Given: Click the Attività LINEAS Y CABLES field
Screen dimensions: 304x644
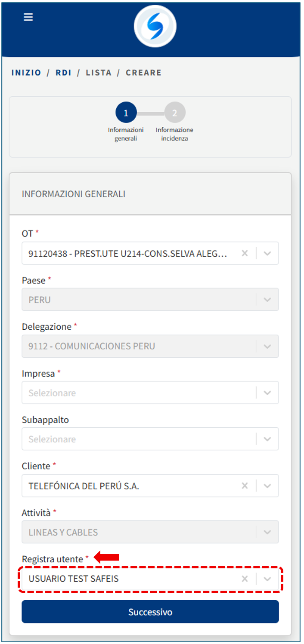Looking at the screenshot, I should pos(138,532).
